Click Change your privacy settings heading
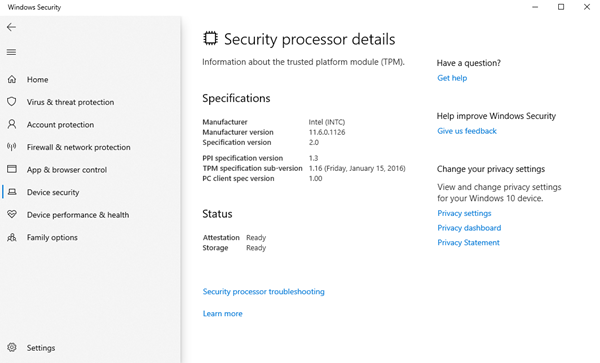 pyautogui.click(x=491, y=169)
